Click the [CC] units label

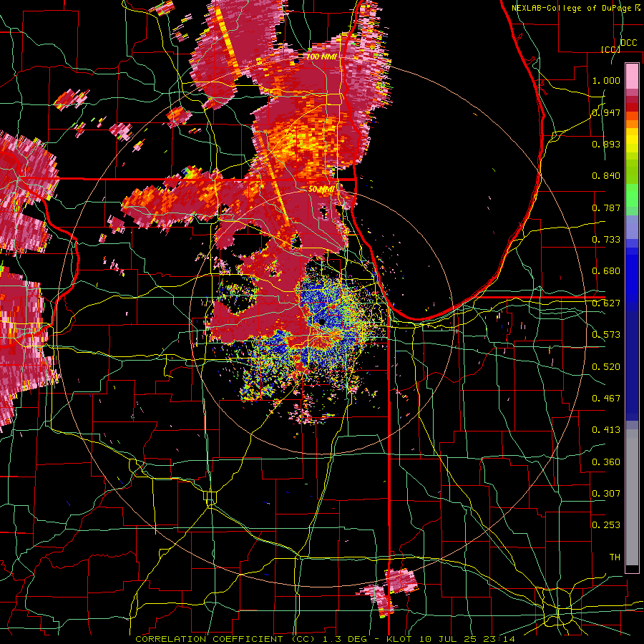click(x=610, y=49)
